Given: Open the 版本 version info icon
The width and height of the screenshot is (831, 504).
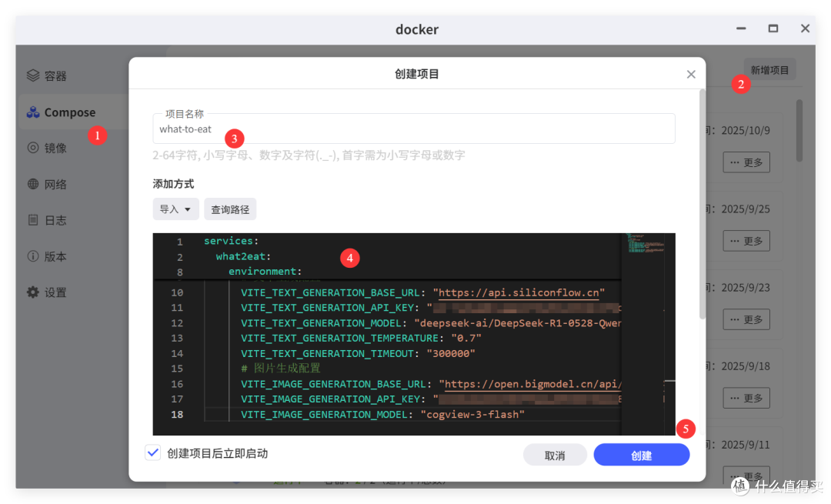Looking at the screenshot, I should coord(33,256).
